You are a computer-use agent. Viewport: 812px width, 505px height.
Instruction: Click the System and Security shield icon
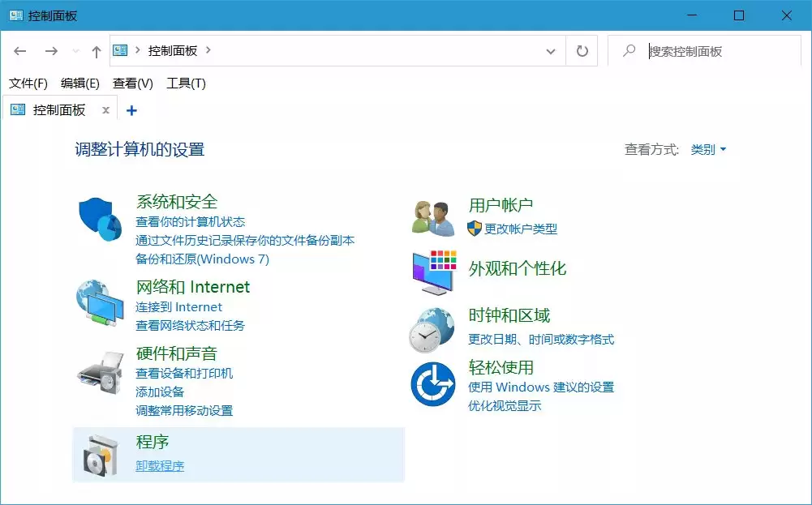click(100, 220)
